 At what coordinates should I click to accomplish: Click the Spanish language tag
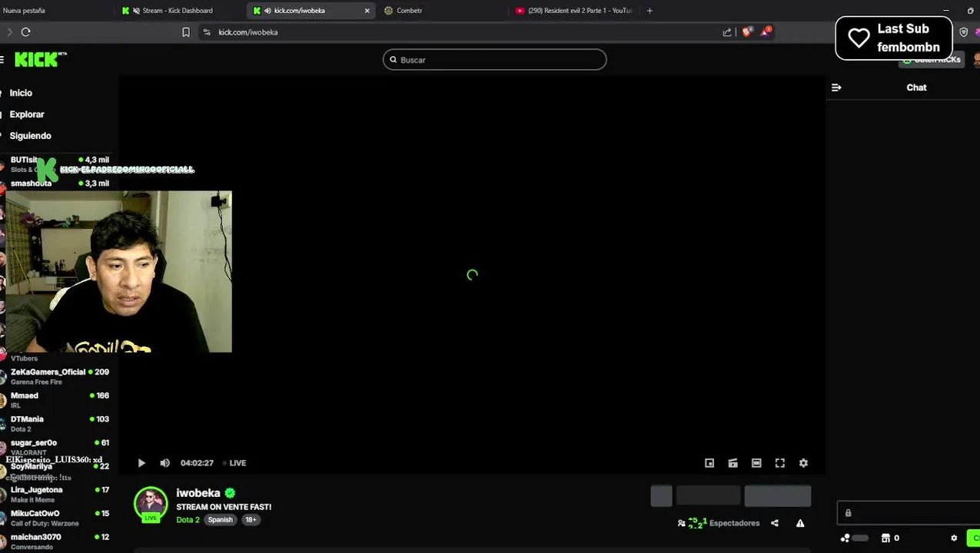(x=220, y=520)
